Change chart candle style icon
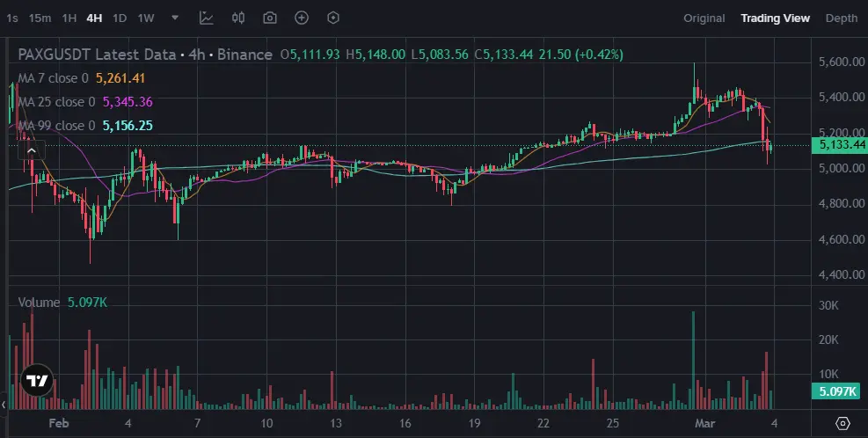 [x=238, y=18]
